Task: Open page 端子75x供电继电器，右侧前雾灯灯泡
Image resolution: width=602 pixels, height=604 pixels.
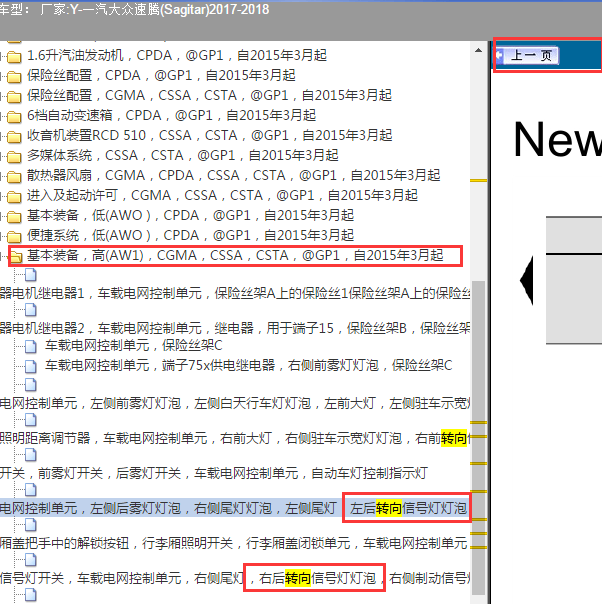Action: click(x=248, y=365)
